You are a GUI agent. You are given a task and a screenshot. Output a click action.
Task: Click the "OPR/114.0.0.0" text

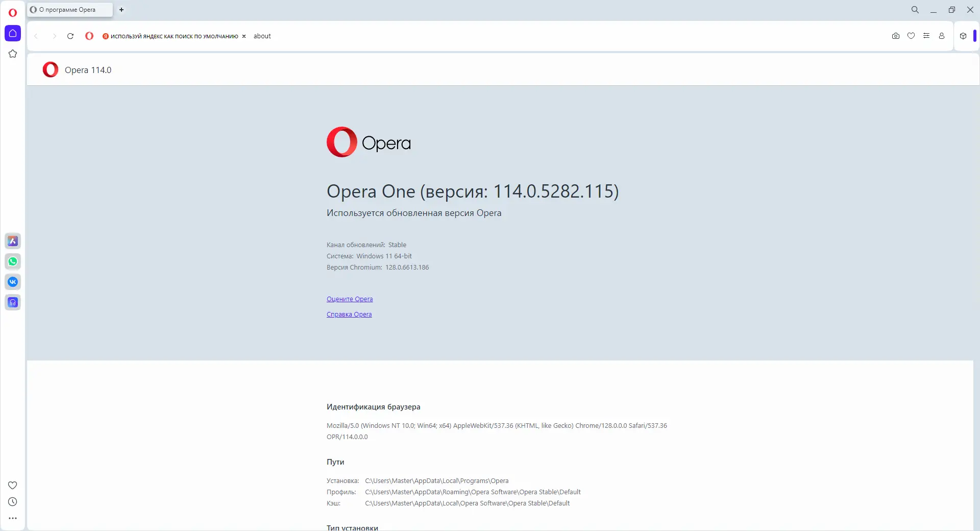point(347,437)
